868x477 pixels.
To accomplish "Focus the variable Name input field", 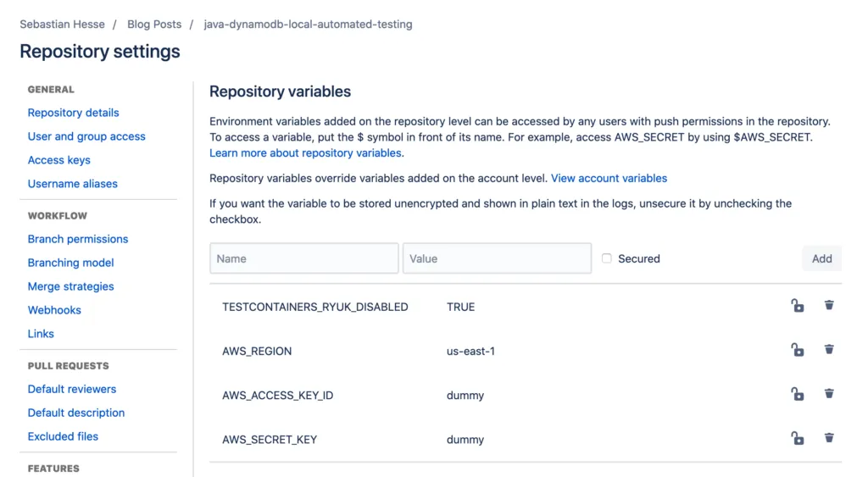I will coord(304,258).
